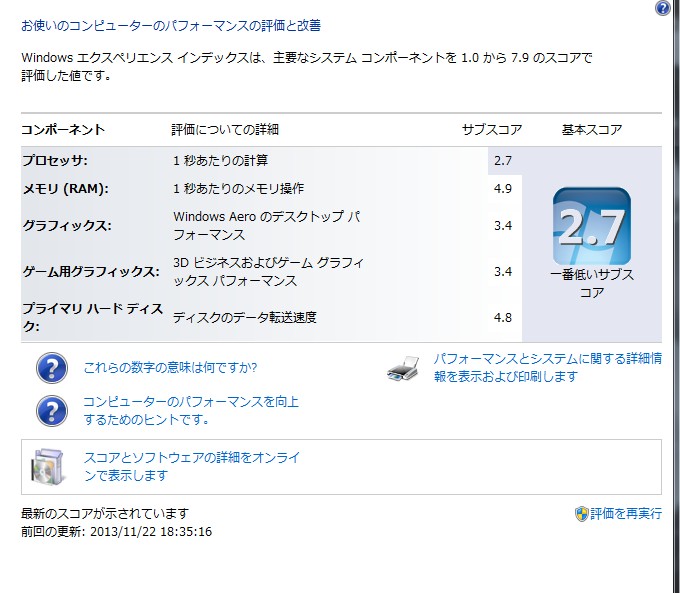Click the コンポーネント column header
The width and height of the screenshot is (680, 593).
(x=63, y=129)
